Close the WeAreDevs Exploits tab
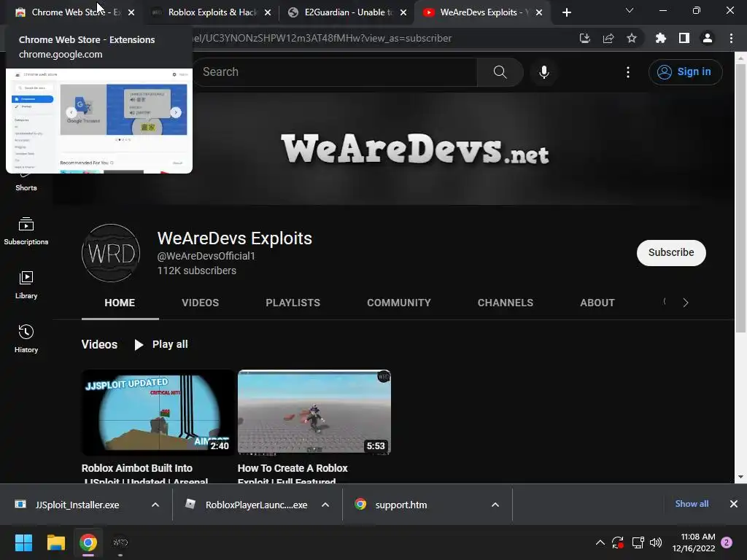Image resolution: width=747 pixels, height=560 pixels. pyautogui.click(x=539, y=12)
